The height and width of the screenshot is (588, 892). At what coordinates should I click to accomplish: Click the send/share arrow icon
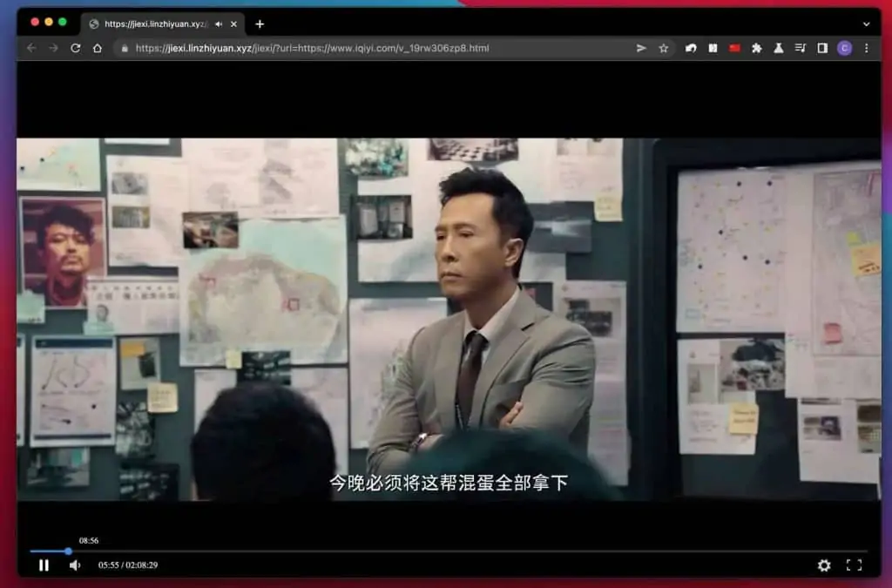point(642,48)
